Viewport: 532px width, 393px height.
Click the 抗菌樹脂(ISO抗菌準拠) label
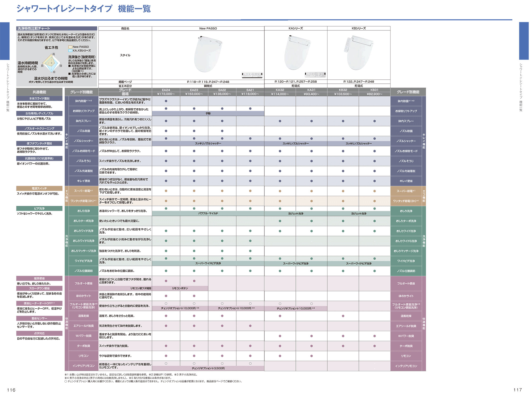(39, 159)
